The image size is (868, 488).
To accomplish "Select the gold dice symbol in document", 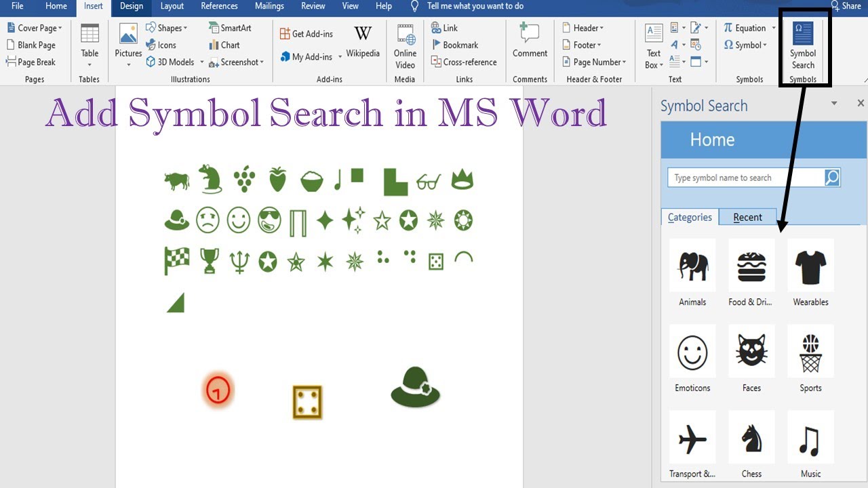I will [x=307, y=402].
